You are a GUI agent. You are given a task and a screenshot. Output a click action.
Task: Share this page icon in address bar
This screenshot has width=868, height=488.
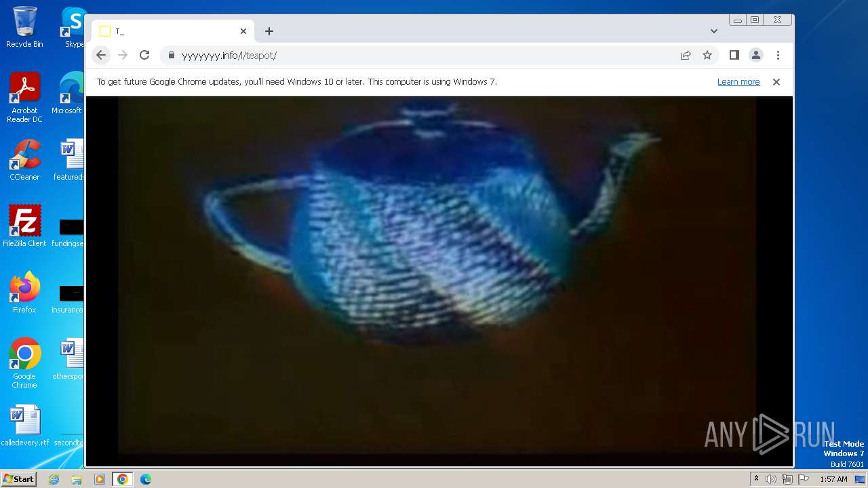(x=686, y=55)
